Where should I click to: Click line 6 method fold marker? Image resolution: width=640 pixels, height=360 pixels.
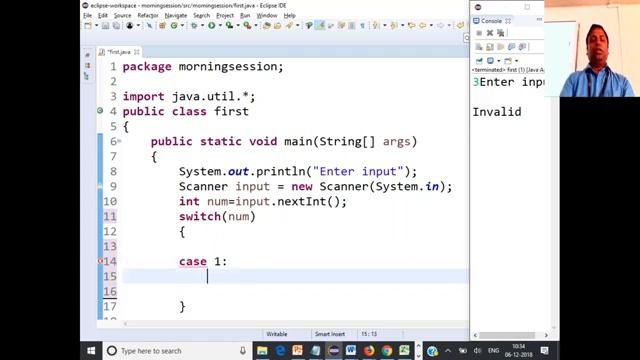pyautogui.click(x=119, y=141)
